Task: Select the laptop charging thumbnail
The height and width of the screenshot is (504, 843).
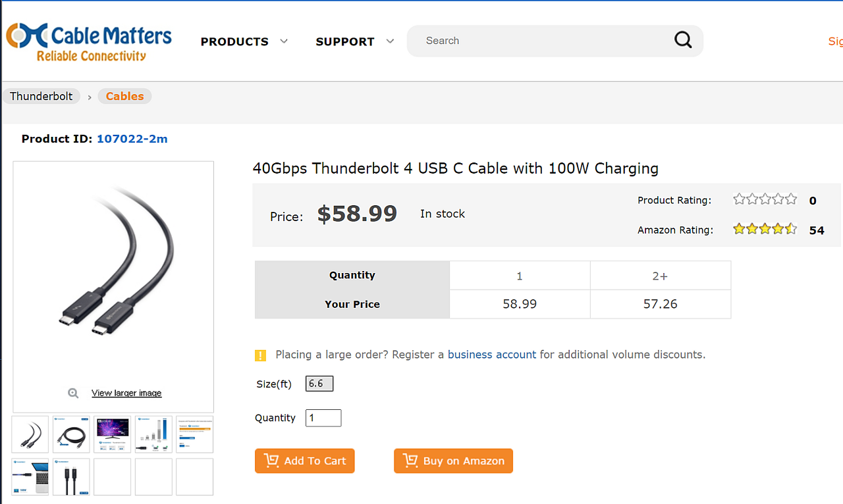Action: (30, 476)
